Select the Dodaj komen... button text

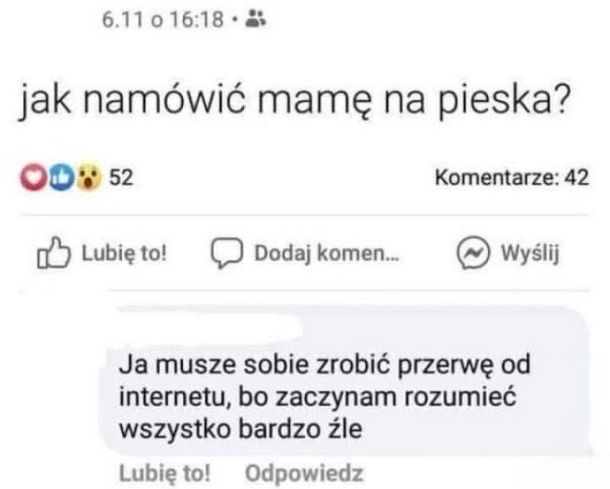click(327, 253)
